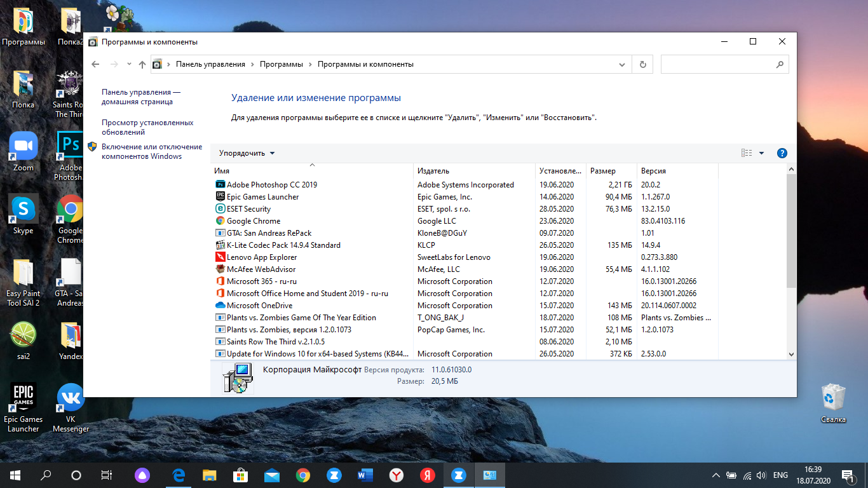The width and height of the screenshot is (868, 488).
Task: Click publisher KloneB@DGuY cell
Action: point(442,233)
